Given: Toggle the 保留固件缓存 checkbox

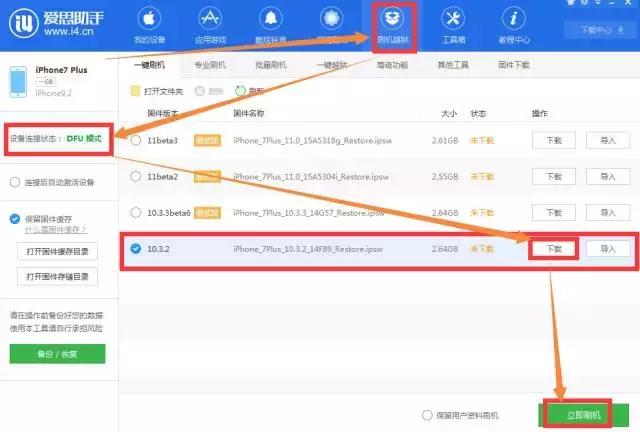Looking at the screenshot, I should point(15,219).
